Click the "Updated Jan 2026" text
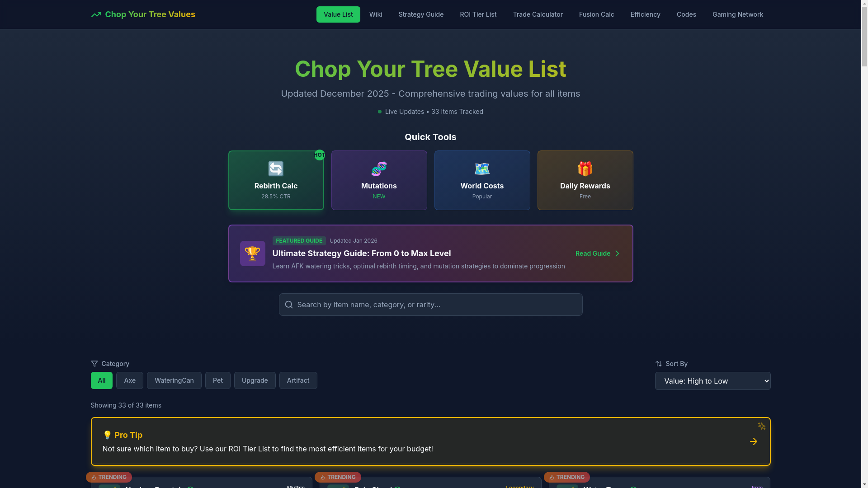 coord(354,241)
